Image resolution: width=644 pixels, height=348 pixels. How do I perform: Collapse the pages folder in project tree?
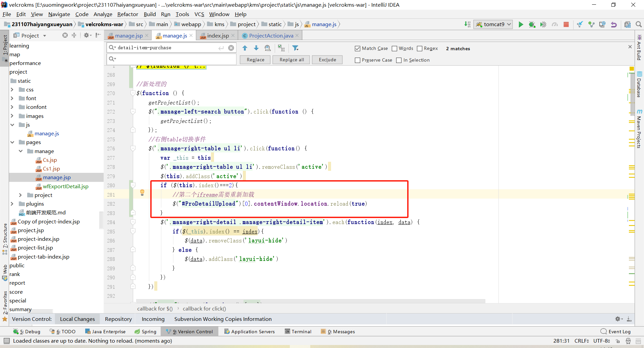[12, 142]
